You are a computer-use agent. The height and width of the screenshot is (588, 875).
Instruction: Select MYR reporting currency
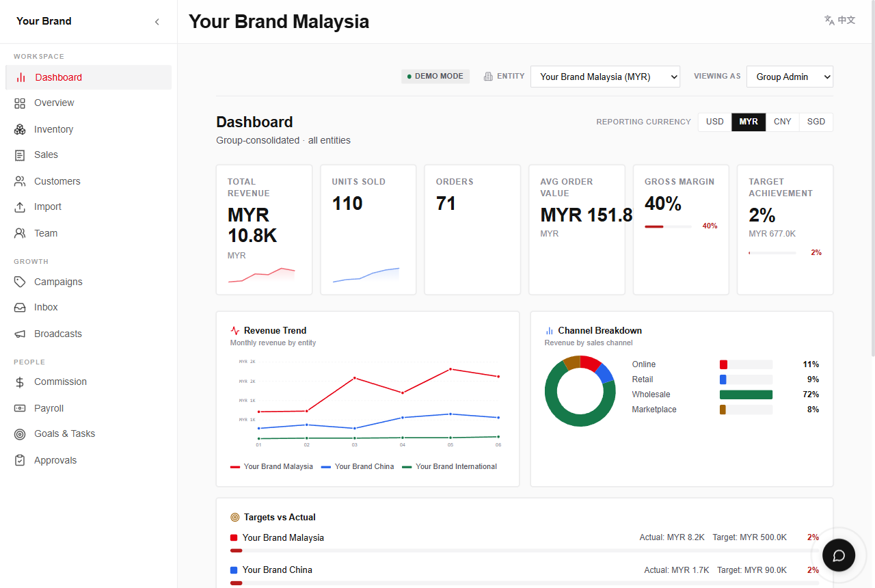tap(749, 122)
